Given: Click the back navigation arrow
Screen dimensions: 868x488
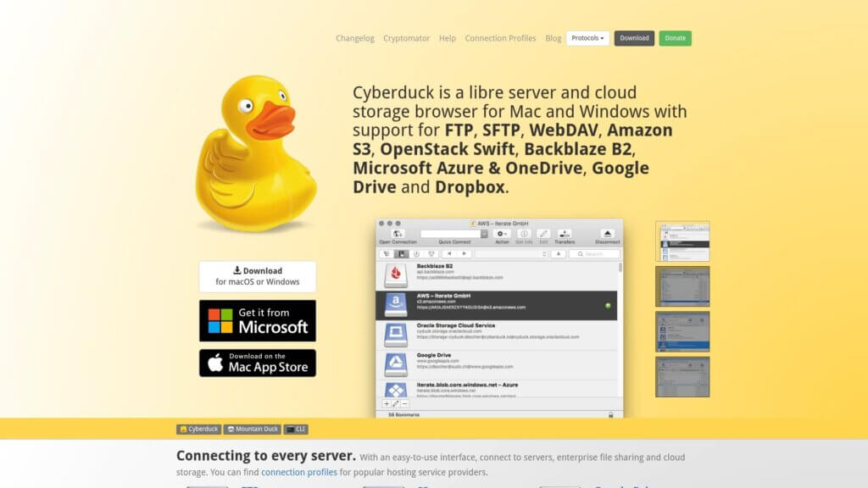Looking at the screenshot, I should click(449, 253).
